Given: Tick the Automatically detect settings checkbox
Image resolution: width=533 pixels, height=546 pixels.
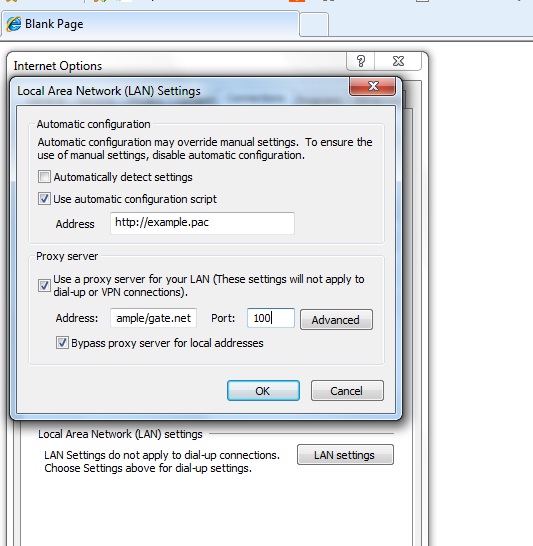Looking at the screenshot, I should coord(44,177).
